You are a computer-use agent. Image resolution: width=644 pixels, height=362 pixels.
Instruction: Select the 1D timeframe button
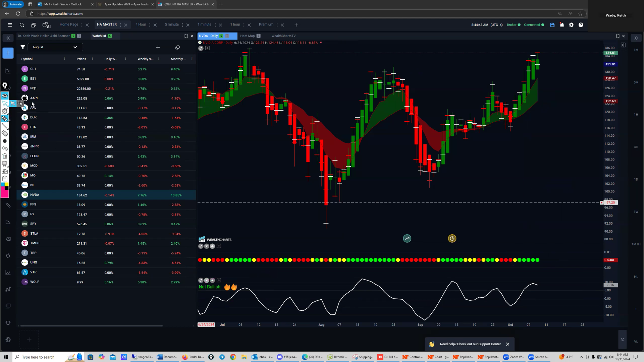click(636, 180)
